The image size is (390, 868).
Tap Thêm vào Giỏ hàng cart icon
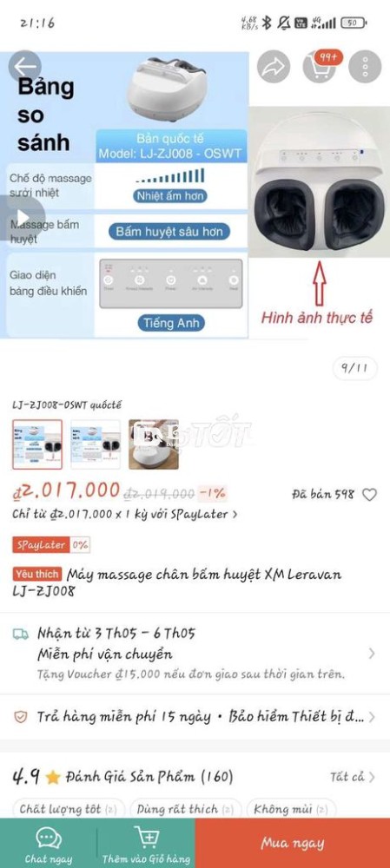tap(147, 838)
